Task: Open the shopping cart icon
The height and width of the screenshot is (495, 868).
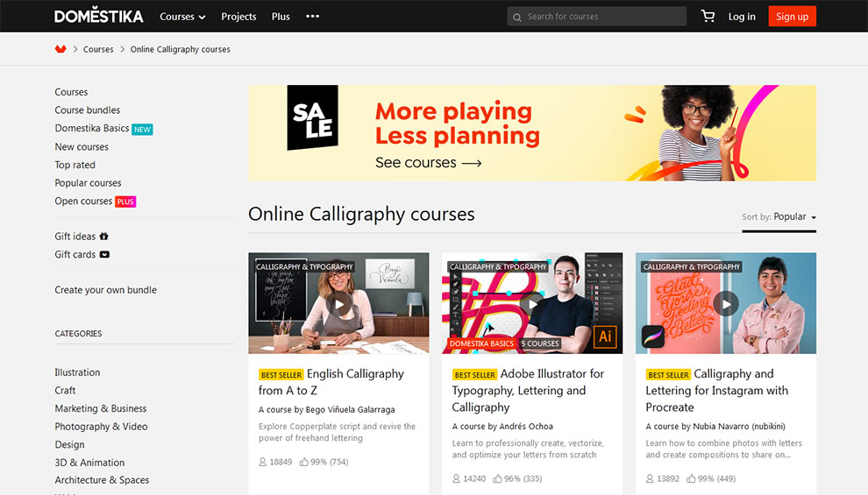Action: click(708, 16)
